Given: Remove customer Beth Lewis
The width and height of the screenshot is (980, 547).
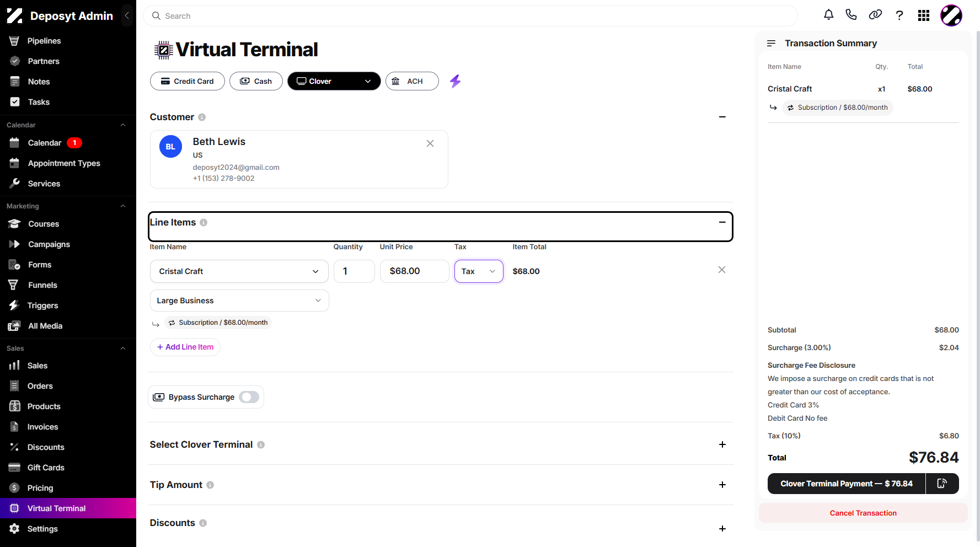Looking at the screenshot, I should [x=430, y=143].
